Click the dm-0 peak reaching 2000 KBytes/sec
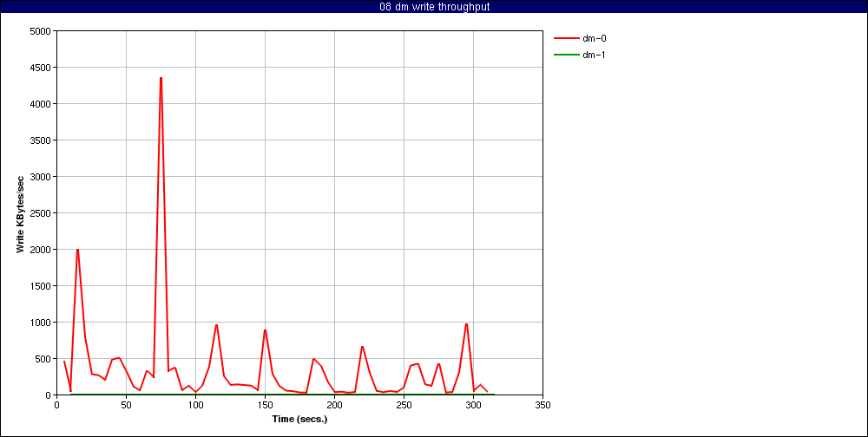Image resolution: width=868 pixels, height=437 pixels. point(77,250)
